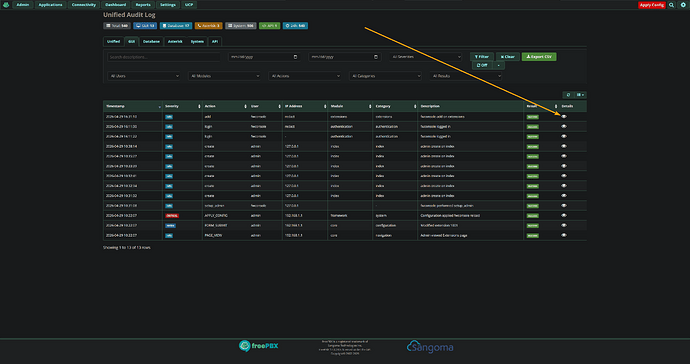
Task: Click the freePBX logo in footer
Action: click(x=259, y=346)
